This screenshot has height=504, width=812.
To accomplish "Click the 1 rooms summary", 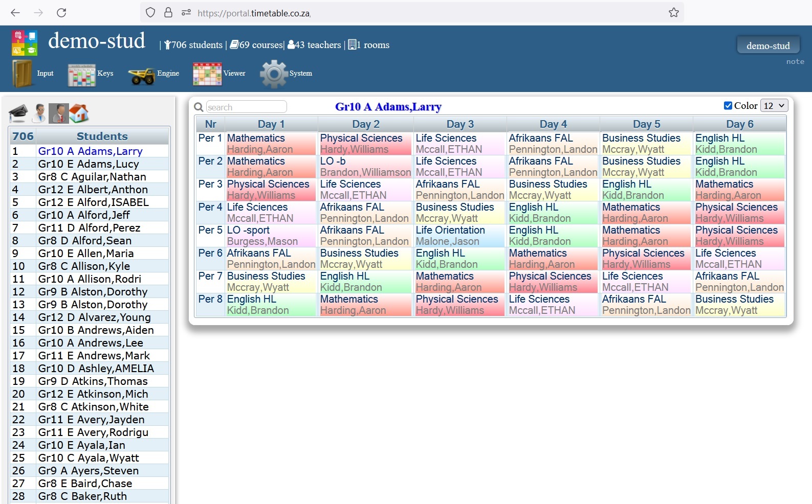I will [368, 45].
